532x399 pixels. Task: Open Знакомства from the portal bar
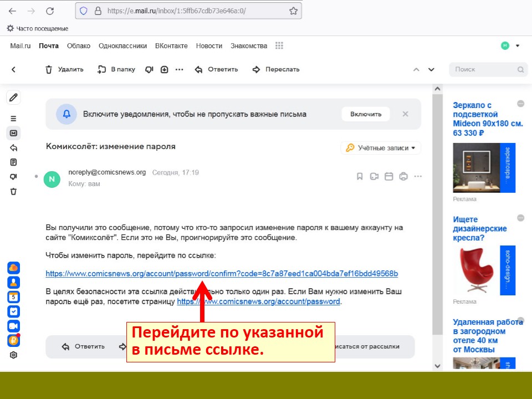249,46
